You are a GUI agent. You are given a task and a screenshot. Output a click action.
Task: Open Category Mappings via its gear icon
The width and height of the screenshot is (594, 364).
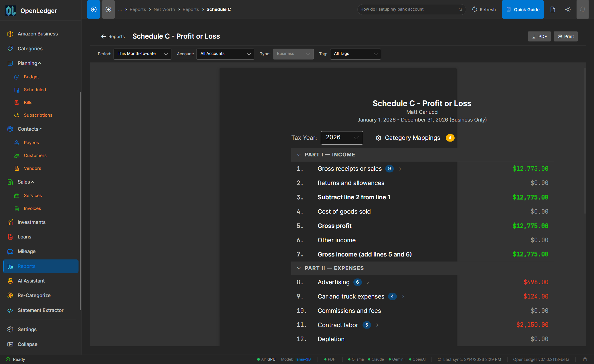pos(378,138)
